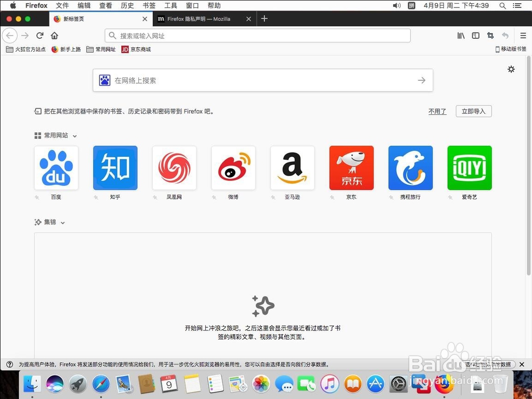532x399 pixels.
Task: Click the undo arrow toolbar icon
Action: [505, 35]
